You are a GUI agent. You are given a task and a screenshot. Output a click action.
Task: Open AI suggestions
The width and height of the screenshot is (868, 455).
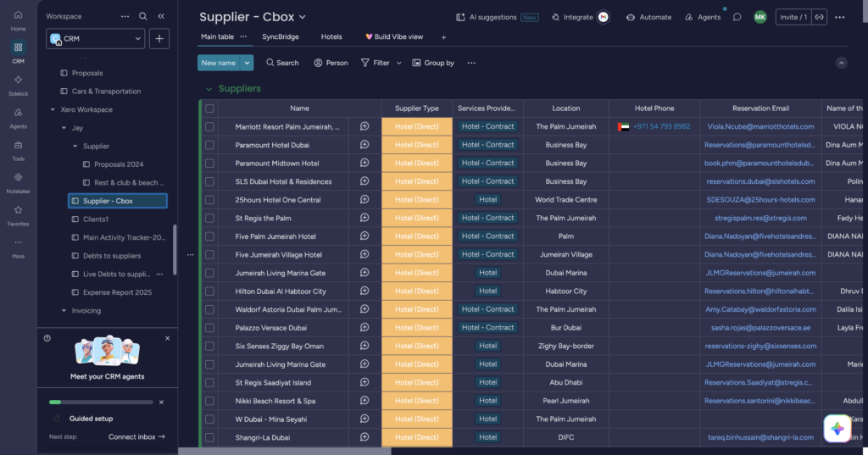point(497,17)
